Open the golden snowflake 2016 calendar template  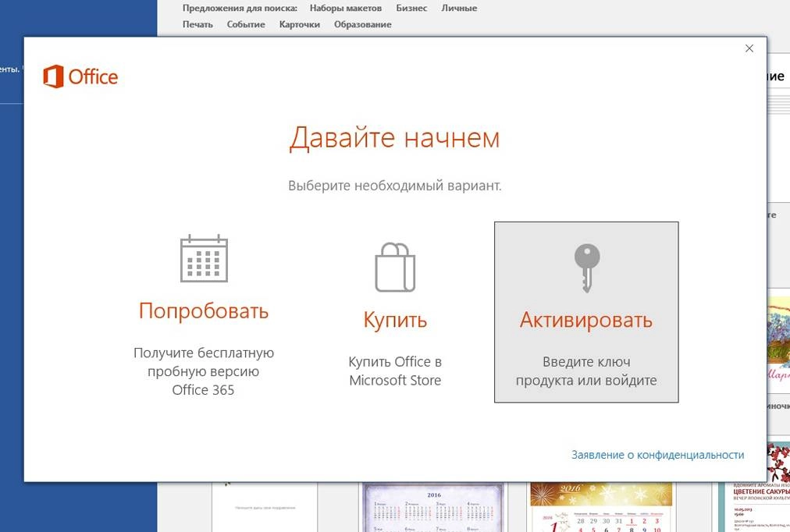coord(601,507)
